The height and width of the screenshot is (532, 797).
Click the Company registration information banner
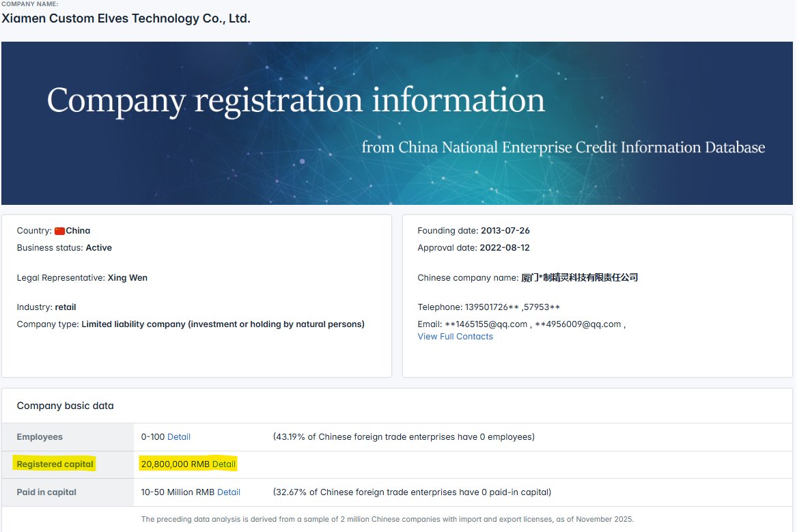coord(397,123)
